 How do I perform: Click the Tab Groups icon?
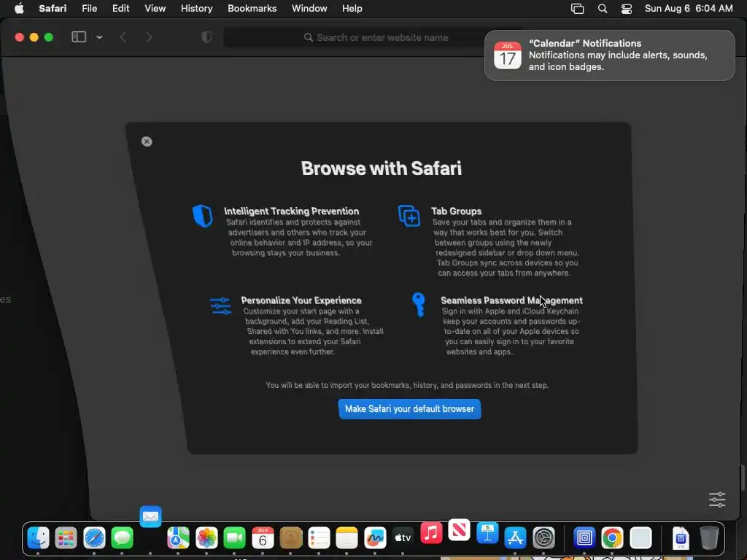(x=409, y=216)
